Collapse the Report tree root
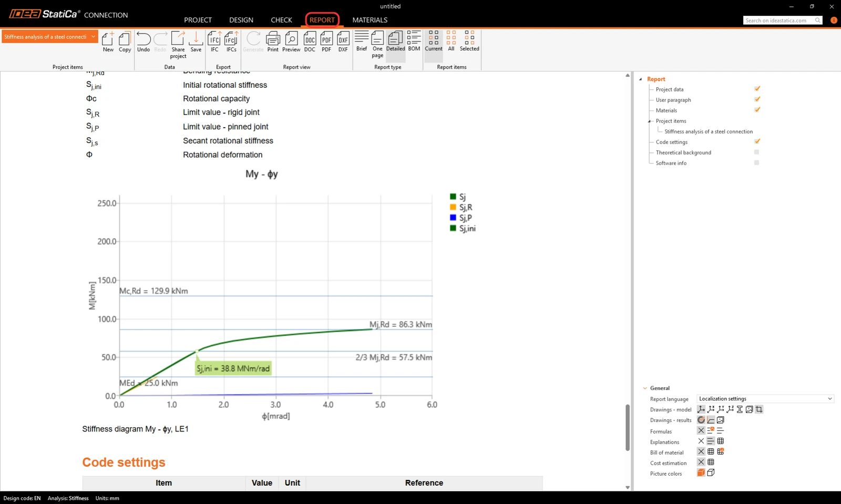This screenshot has height=504, width=841. 641,79
